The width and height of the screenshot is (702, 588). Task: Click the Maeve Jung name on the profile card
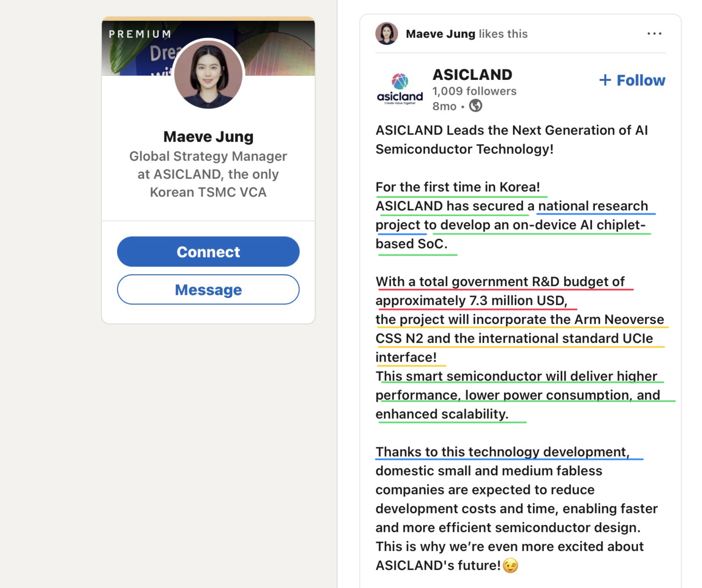[x=208, y=137]
